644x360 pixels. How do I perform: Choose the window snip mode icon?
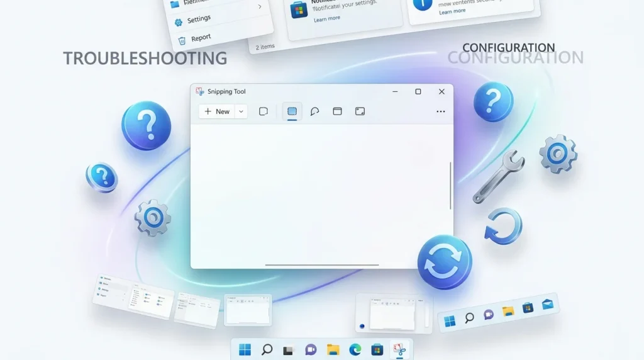tap(337, 111)
